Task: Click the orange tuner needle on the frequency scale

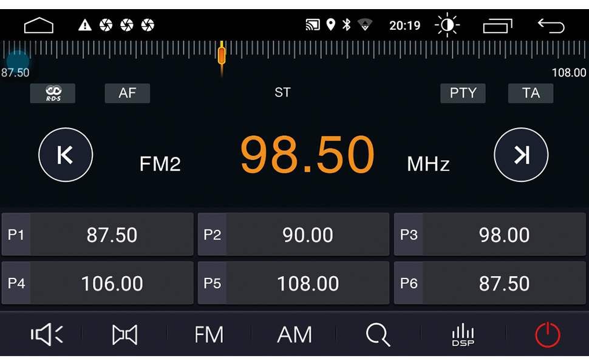Action: 222,56
